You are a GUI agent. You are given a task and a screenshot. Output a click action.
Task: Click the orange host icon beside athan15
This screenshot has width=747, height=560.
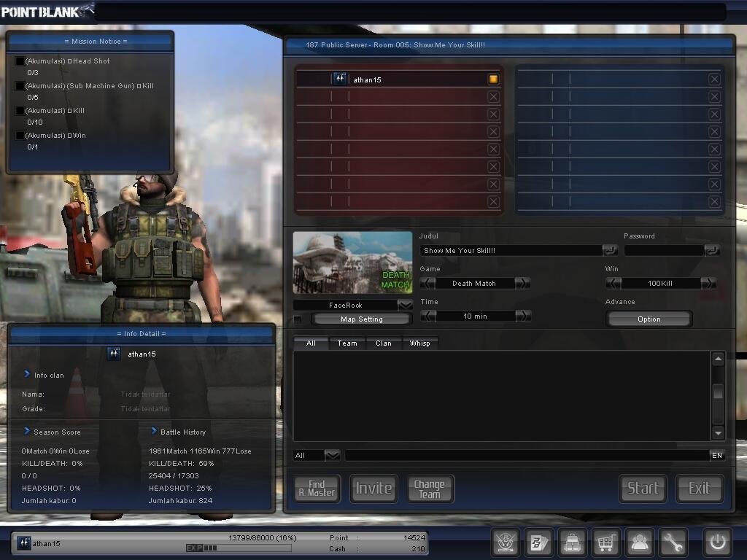[x=493, y=79]
